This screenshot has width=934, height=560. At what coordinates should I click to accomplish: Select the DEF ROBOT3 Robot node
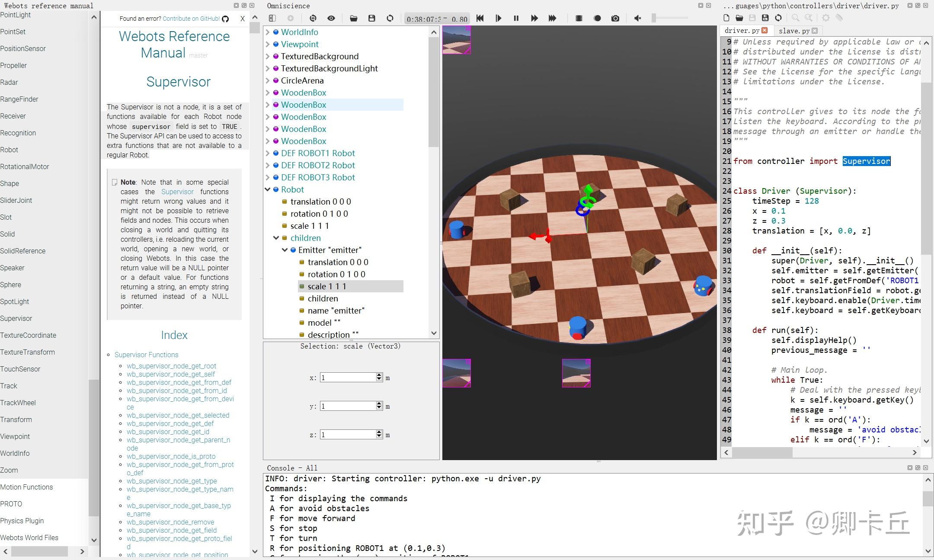[318, 177]
